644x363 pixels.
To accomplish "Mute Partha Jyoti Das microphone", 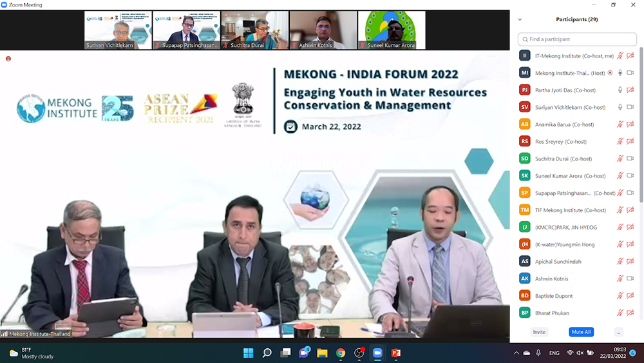I will [x=620, y=90].
